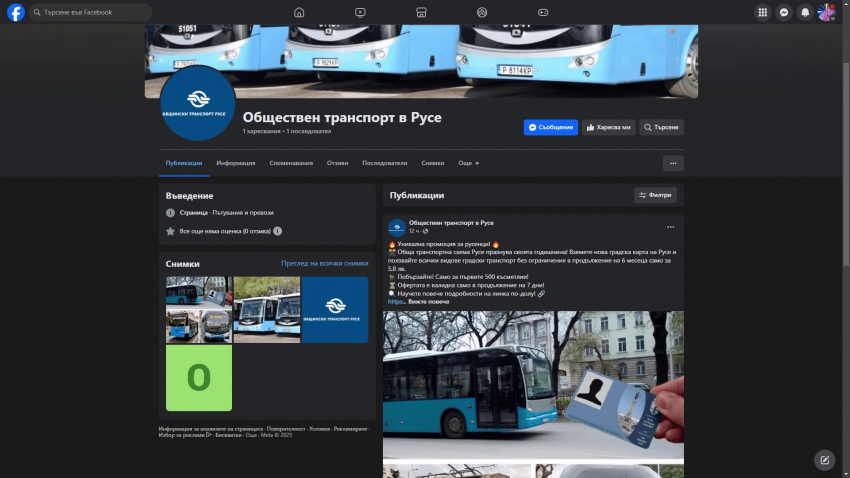Viewport: 850px width, 478px height.
Task: Open the two blue buses photo thumbnail
Action: point(267,310)
